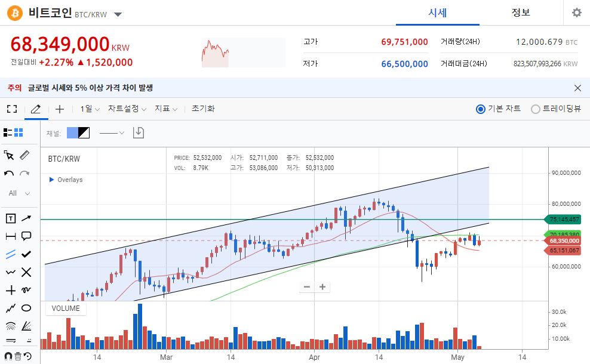This screenshot has height=364, width=590.
Task: Select the arrow drawing tool
Action: point(26,218)
